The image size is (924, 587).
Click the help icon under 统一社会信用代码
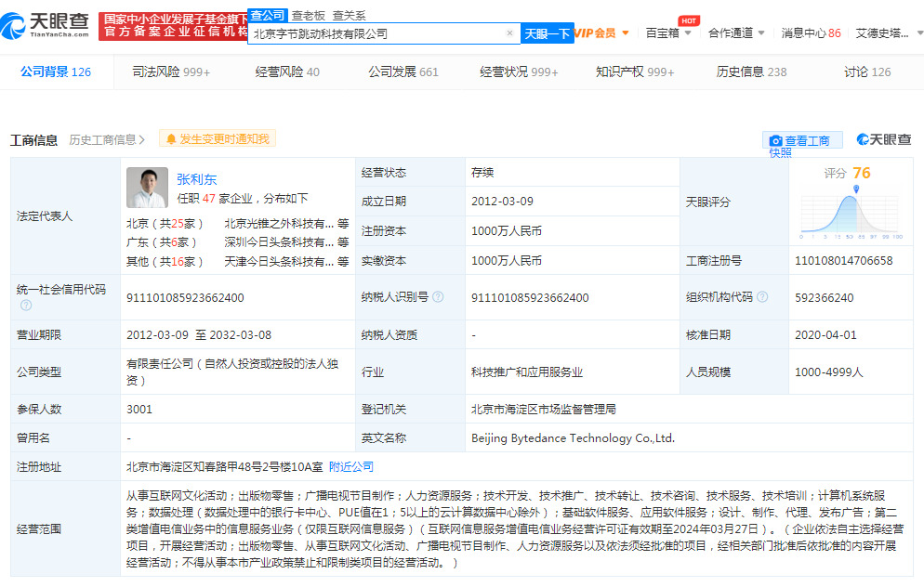pyautogui.click(x=26, y=306)
